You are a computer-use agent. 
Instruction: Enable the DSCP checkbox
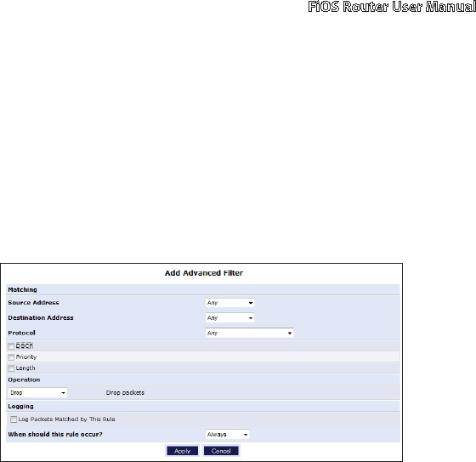[11, 346]
